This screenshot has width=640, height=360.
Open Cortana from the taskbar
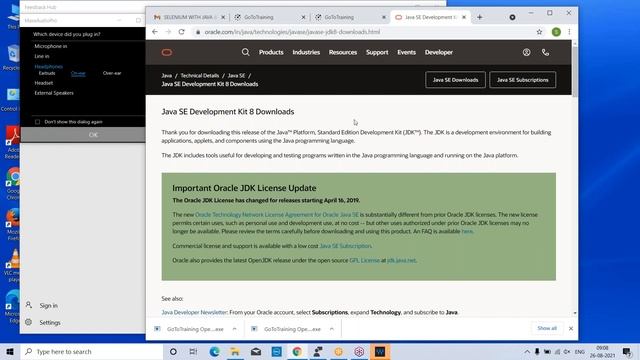pyautogui.click(x=173, y=351)
